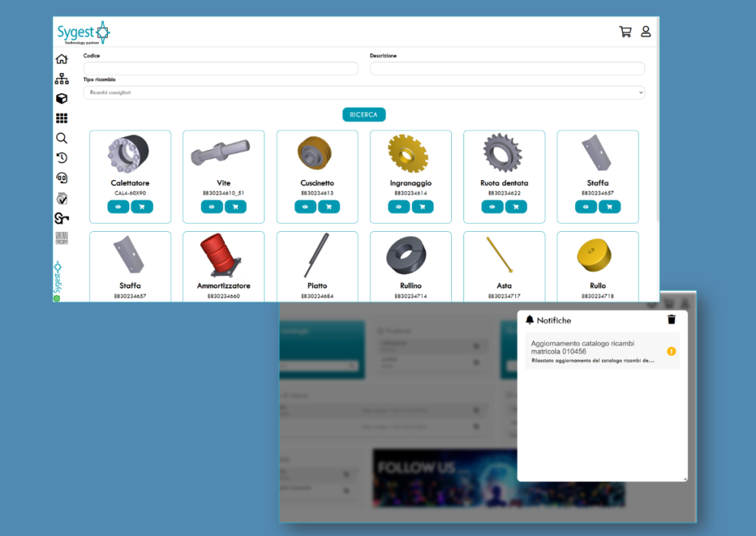
Task: Click the code E830234684 under Piatto
Action: pos(317,296)
